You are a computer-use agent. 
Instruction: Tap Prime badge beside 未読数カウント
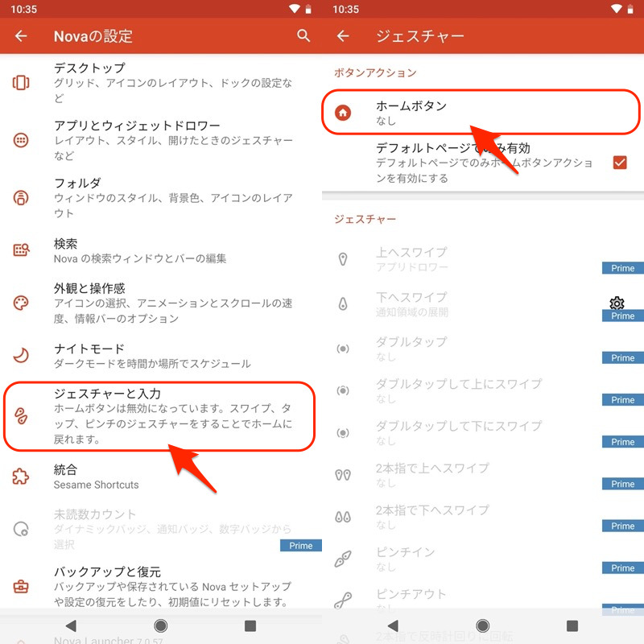point(300,545)
